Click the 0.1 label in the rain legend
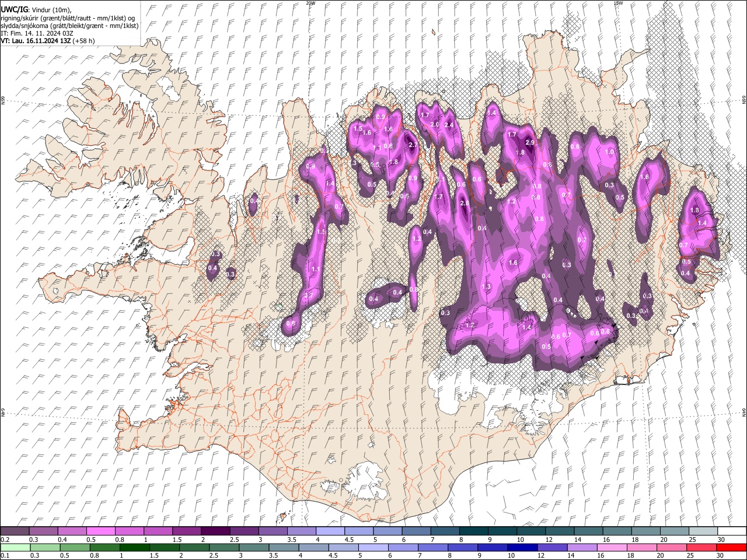 coord(5,556)
